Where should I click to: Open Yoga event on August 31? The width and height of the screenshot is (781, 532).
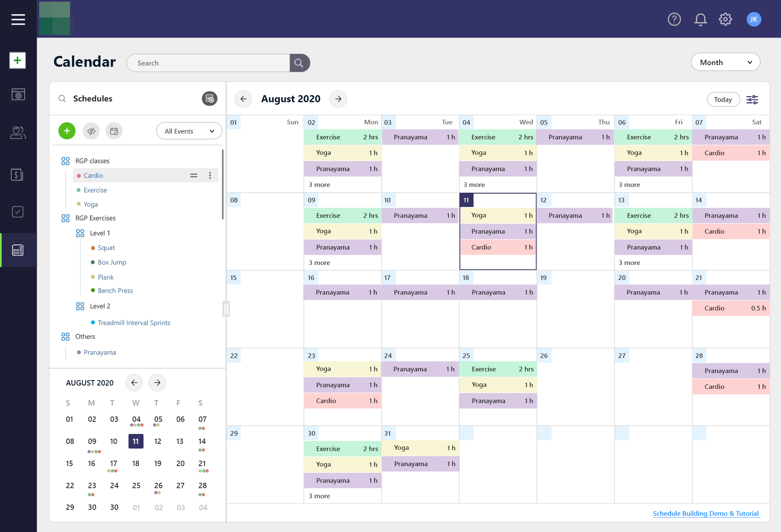tap(421, 448)
